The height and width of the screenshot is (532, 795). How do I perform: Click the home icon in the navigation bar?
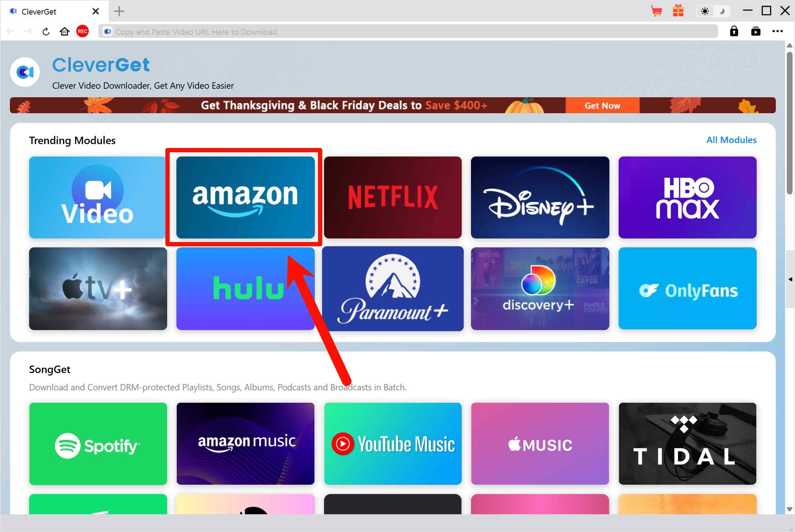click(64, 31)
